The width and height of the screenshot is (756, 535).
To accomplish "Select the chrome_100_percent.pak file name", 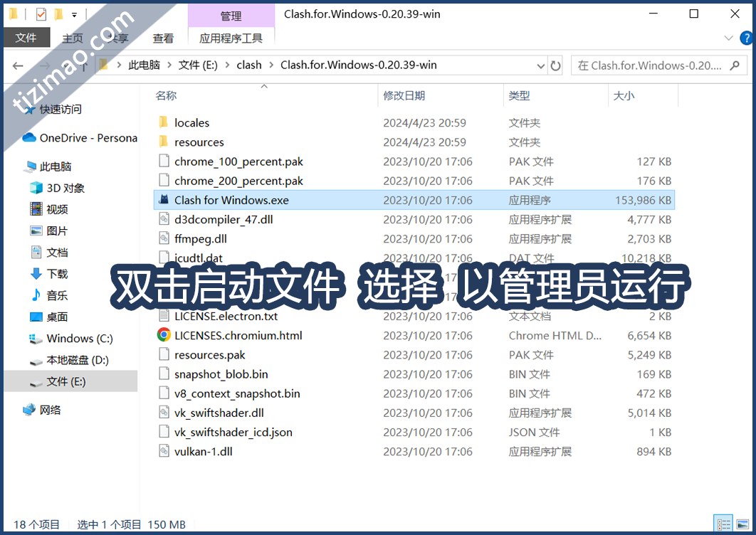I will (x=238, y=161).
